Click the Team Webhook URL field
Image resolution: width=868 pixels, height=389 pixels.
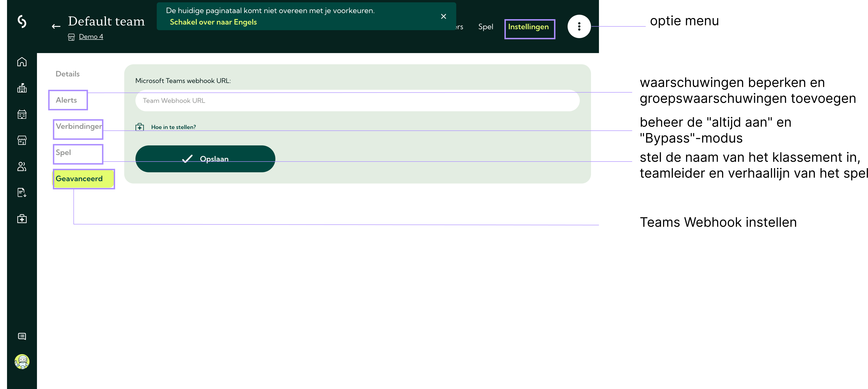[x=357, y=101]
